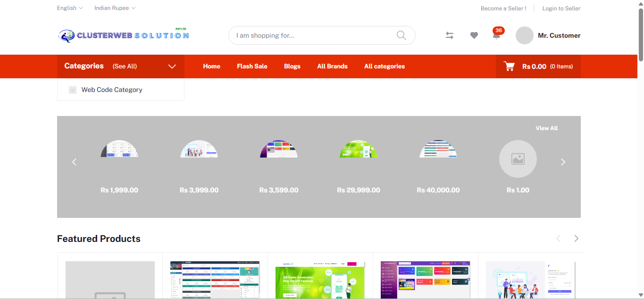Open the compare products arrows icon
The image size is (644, 299).
[450, 35]
